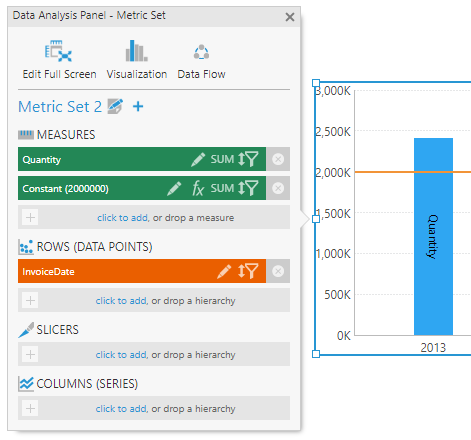This screenshot has width=471, height=440.
Task: Click plus box under Columns (Series)
Action: pyautogui.click(x=30, y=408)
